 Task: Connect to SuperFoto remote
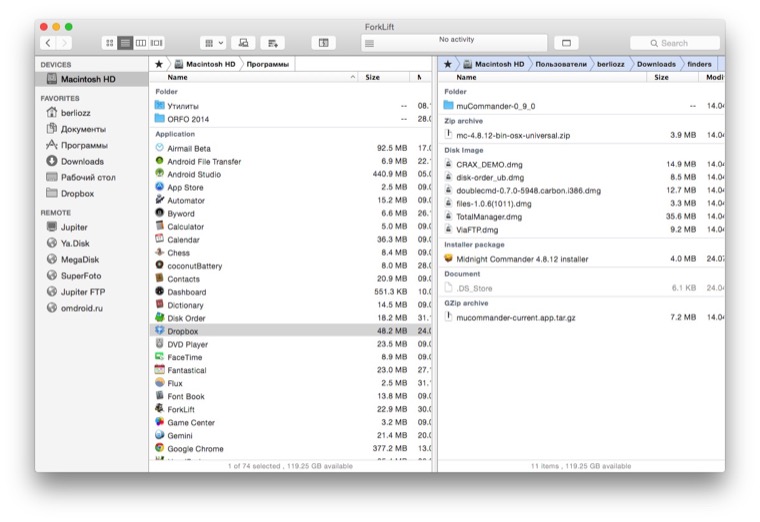tap(92, 276)
